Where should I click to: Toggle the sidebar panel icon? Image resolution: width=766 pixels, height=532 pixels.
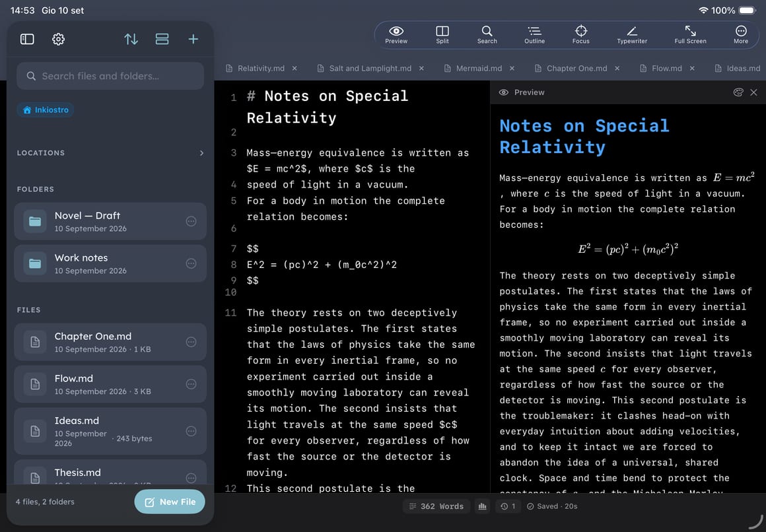[x=27, y=39]
